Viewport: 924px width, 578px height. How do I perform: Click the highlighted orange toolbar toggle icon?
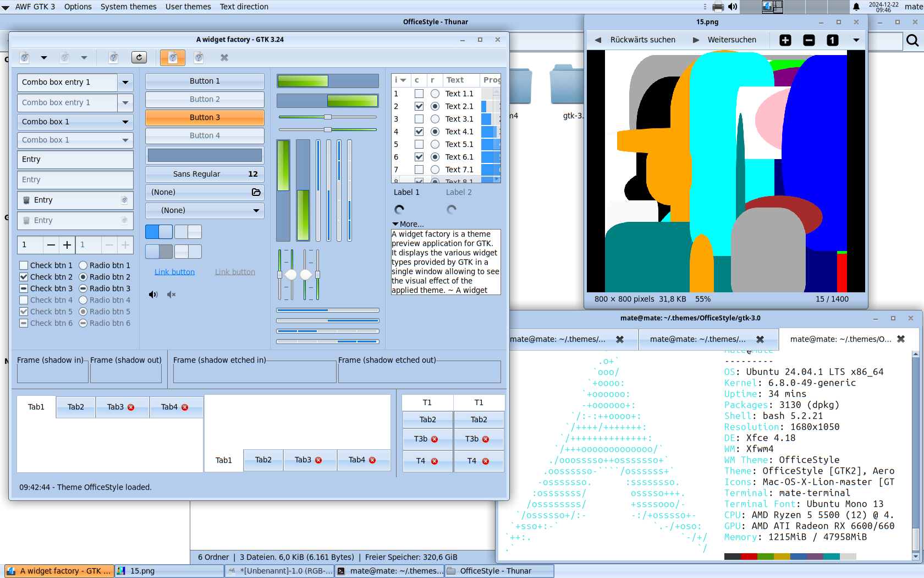pyautogui.click(x=172, y=57)
